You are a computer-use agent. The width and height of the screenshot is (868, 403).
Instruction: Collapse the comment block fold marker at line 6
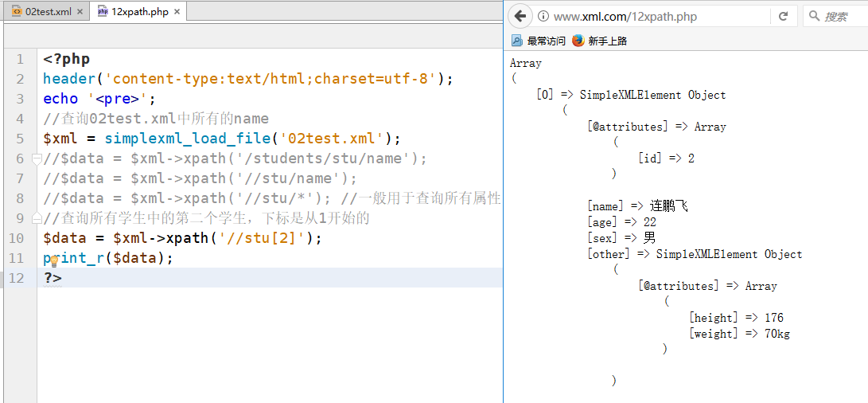(37, 158)
